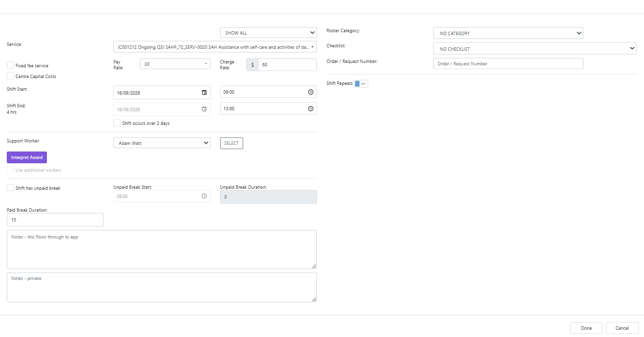Viewport: 644px width, 337px height.
Task: Click the Done button
Action: [x=586, y=328]
